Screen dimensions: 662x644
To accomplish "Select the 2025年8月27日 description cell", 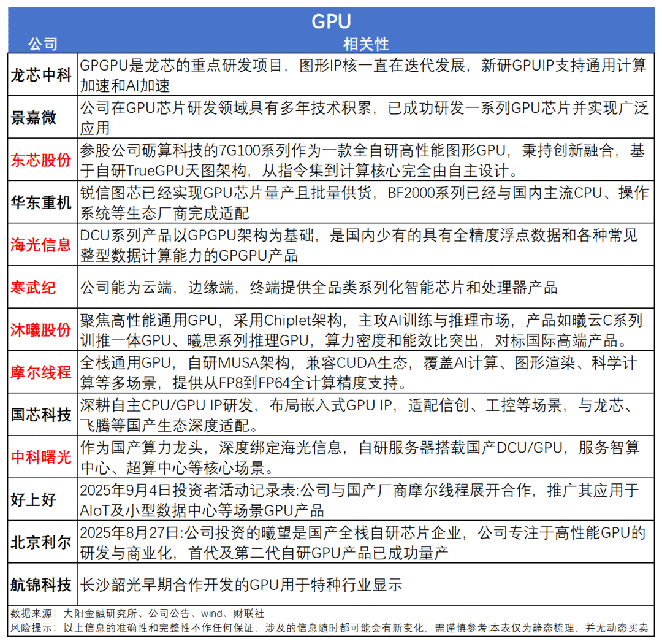I will point(365,542).
